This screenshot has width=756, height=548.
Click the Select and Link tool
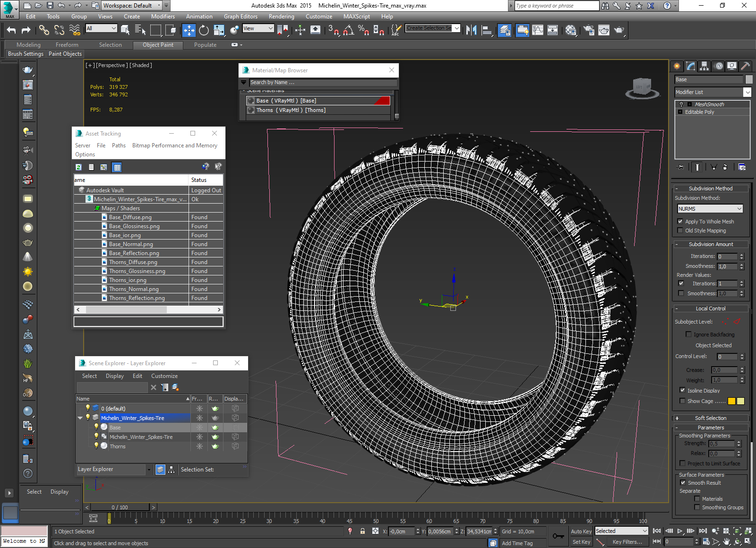point(44,30)
